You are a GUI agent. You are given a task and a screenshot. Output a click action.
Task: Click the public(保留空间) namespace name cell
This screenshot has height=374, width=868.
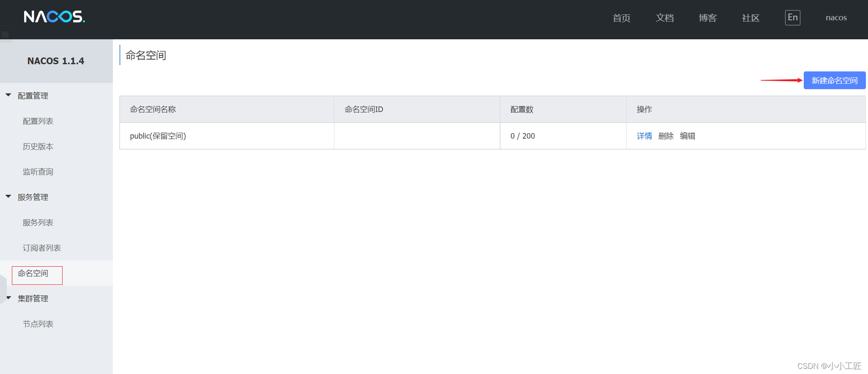[227, 136]
